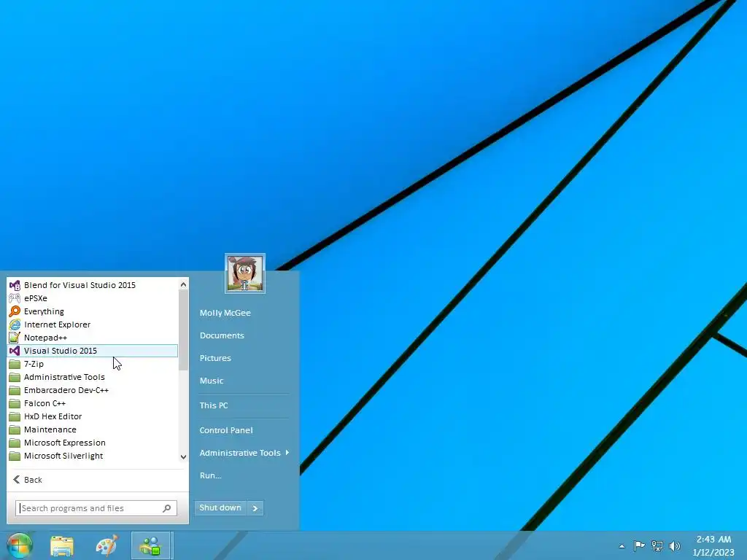Click the HxD Hex Editor folder icon
747x560 pixels.
tap(15, 416)
